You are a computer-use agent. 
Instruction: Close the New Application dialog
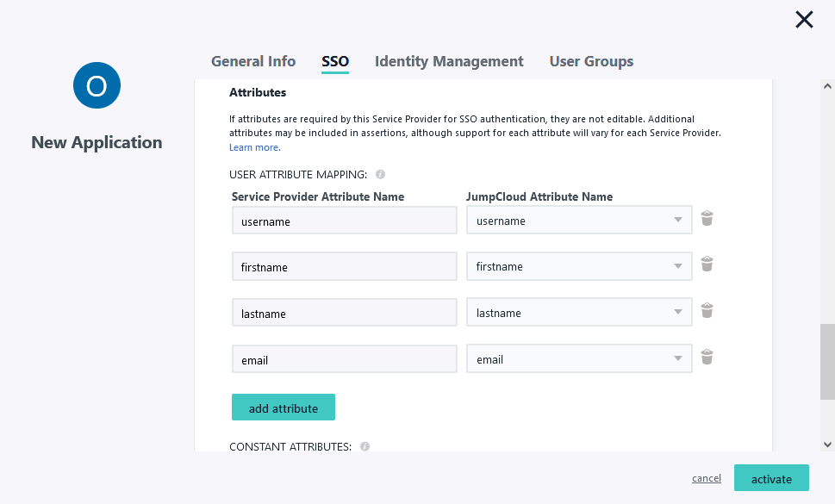pos(804,20)
